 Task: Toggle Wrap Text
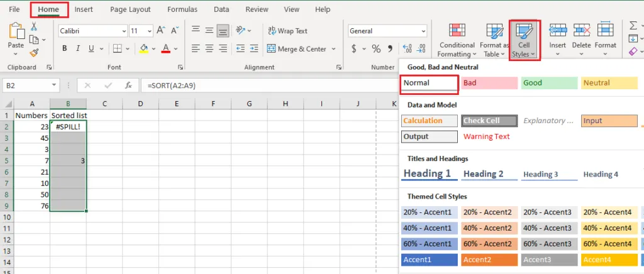(x=287, y=31)
